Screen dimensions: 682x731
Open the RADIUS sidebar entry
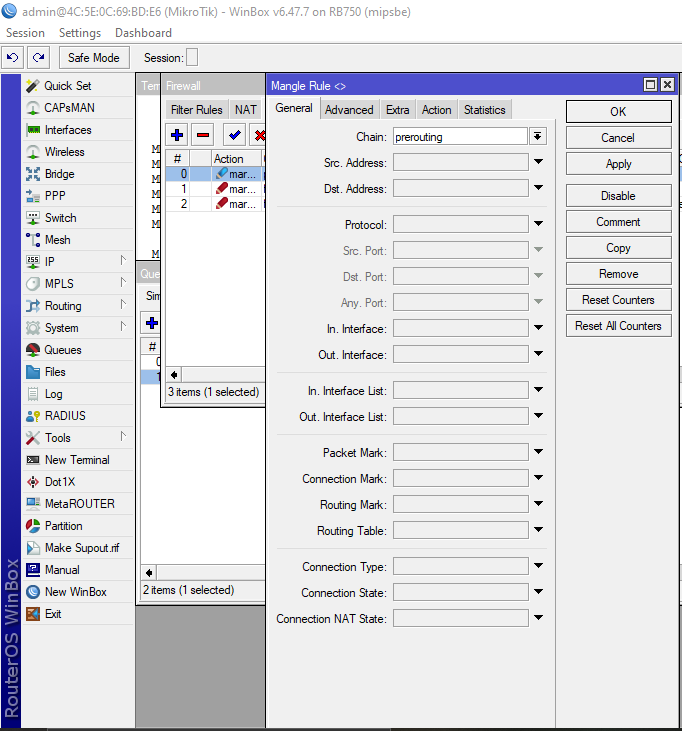(x=77, y=416)
